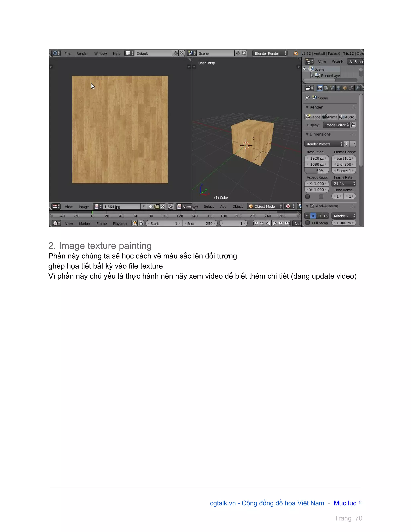Image resolution: width=411 pixels, height=532 pixels.
Task: Open the screen layout browse icon
Action: (x=129, y=53)
